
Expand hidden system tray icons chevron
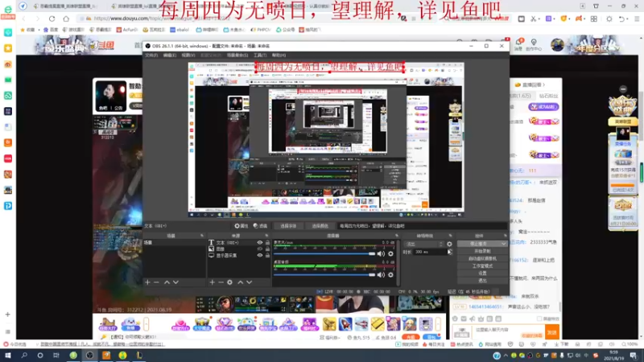(x=506, y=356)
